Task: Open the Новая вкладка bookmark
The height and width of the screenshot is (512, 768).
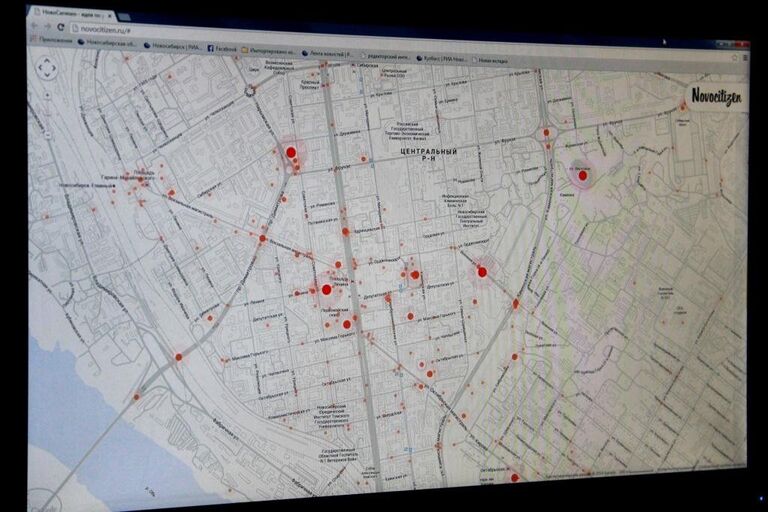Action: (x=490, y=60)
